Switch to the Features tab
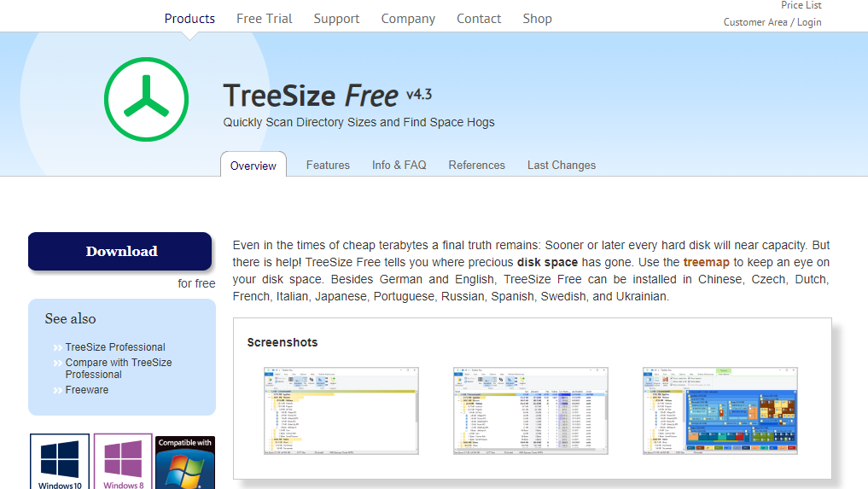The image size is (868, 489). coord(328,165)
